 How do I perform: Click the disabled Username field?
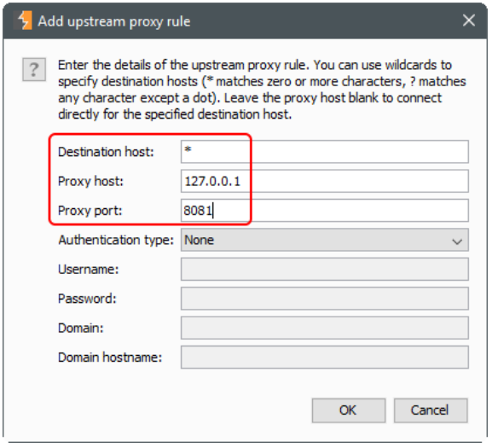pos(325,269)
